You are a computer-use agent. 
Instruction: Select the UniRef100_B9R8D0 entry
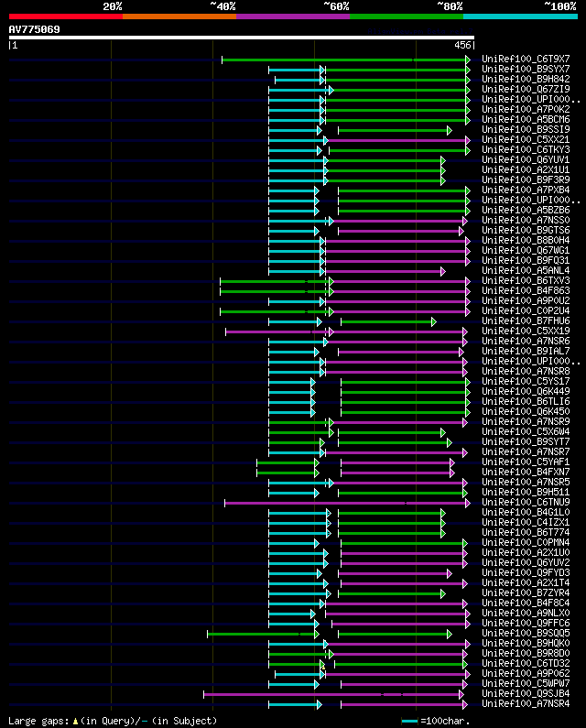click(x=526, y=653)
